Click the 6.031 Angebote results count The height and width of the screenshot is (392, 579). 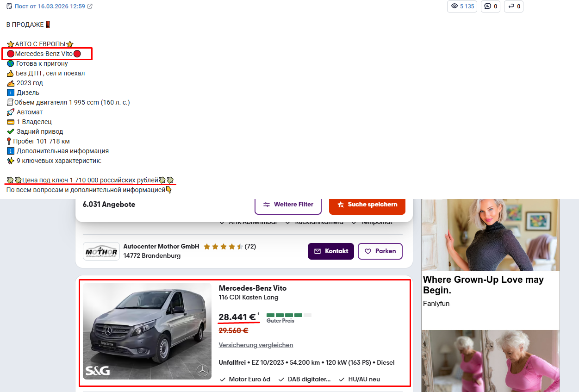tap(109, 205)
